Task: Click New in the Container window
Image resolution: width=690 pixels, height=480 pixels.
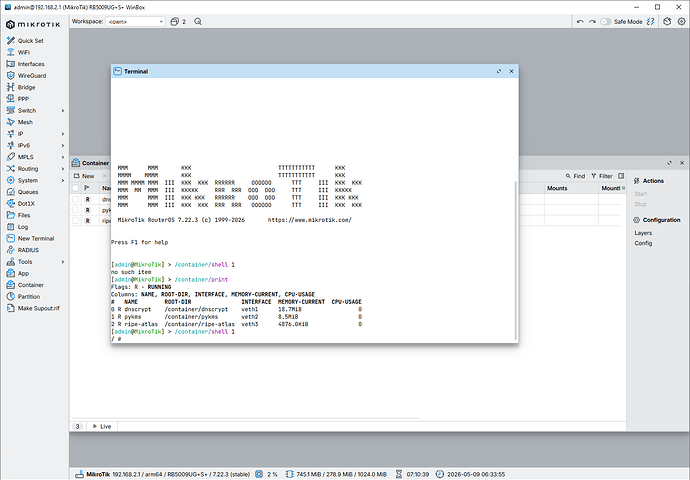Action: [x=84, y=176]
